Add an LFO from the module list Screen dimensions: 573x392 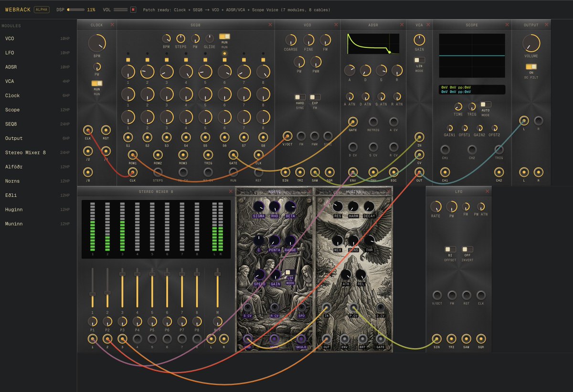[38, 53]
